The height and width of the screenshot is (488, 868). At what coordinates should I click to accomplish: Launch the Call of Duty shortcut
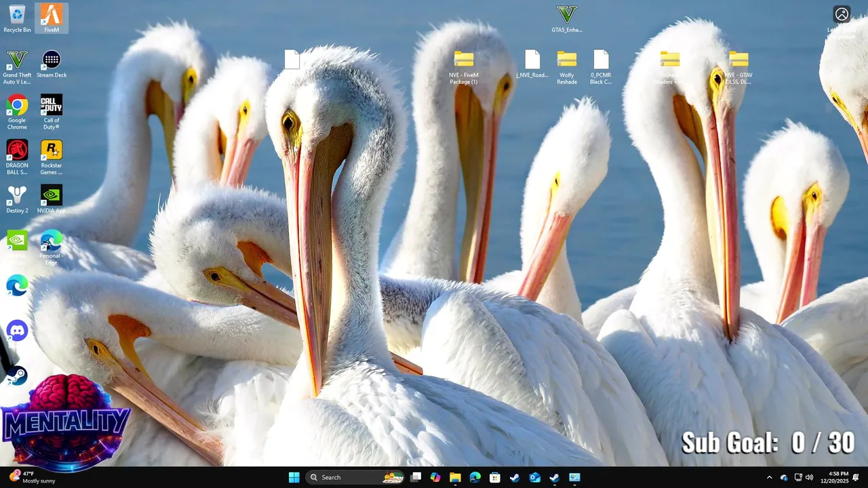pos(52,112)
